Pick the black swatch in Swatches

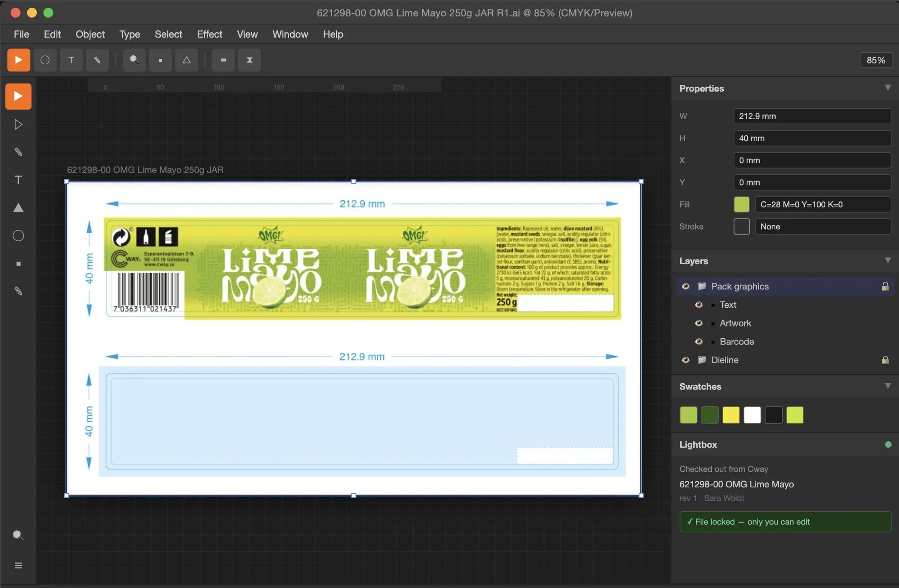[774, 415]
